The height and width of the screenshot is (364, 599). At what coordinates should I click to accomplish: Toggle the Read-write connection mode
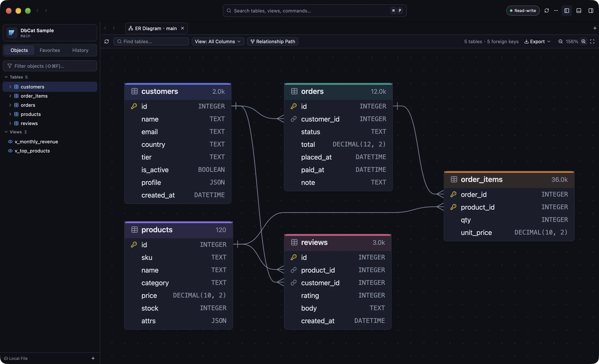[523, 10]
